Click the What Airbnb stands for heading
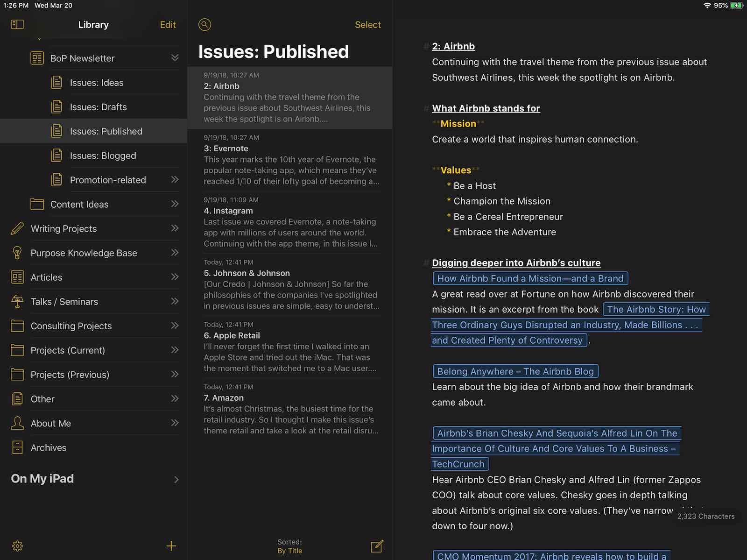 486,108
